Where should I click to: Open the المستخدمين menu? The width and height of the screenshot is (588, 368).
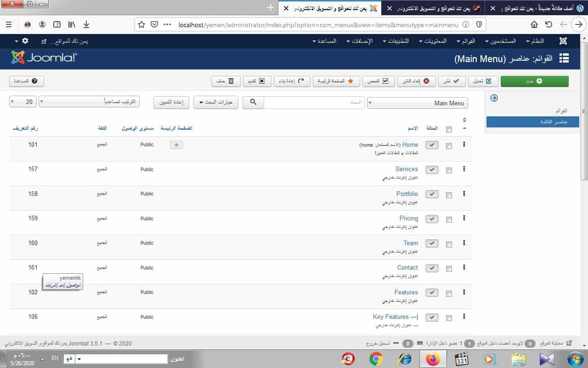point(500,41)
